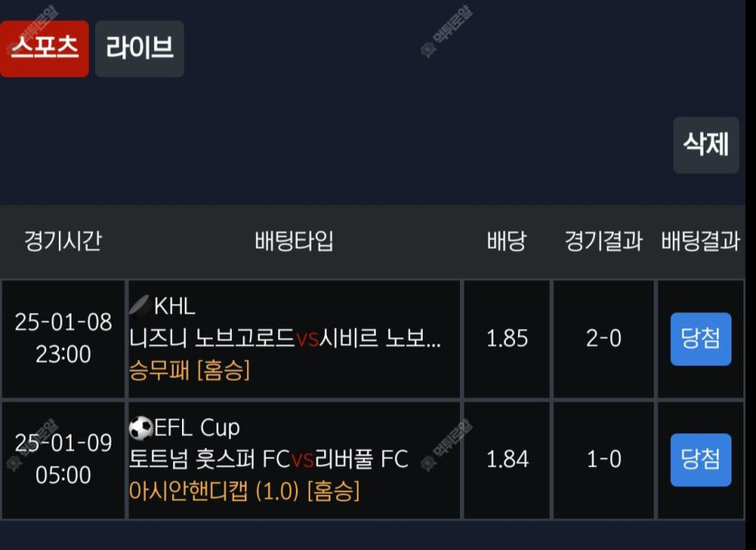
Task: Click the 승무패 [홈승] bet type text
Action: [189, 371]
